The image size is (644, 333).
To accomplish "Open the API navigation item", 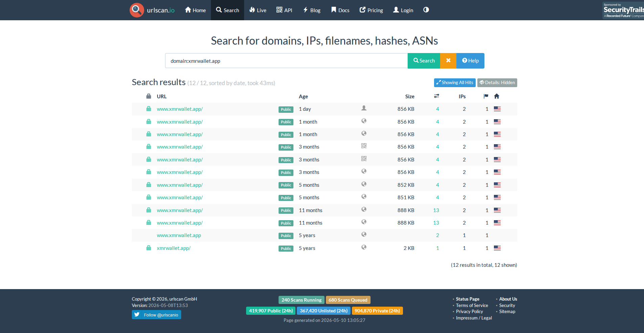I will [x=284, y=10].
